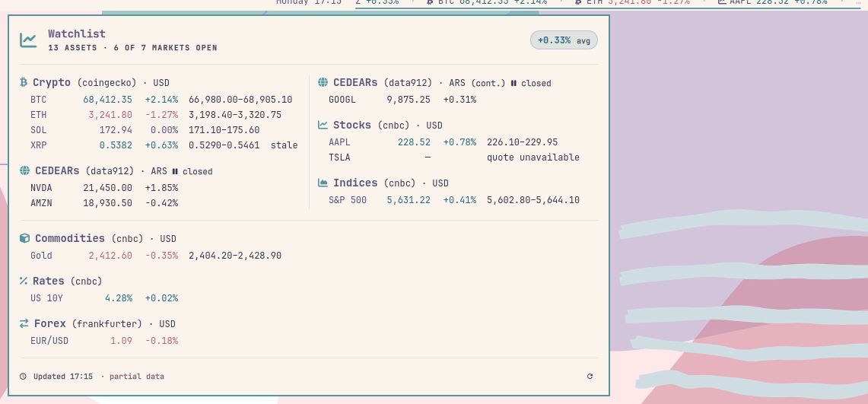Click the globe icon next to CEDEARs (cont.)
The width and height of the screenshot is (868, 404).
click(323, 82)
